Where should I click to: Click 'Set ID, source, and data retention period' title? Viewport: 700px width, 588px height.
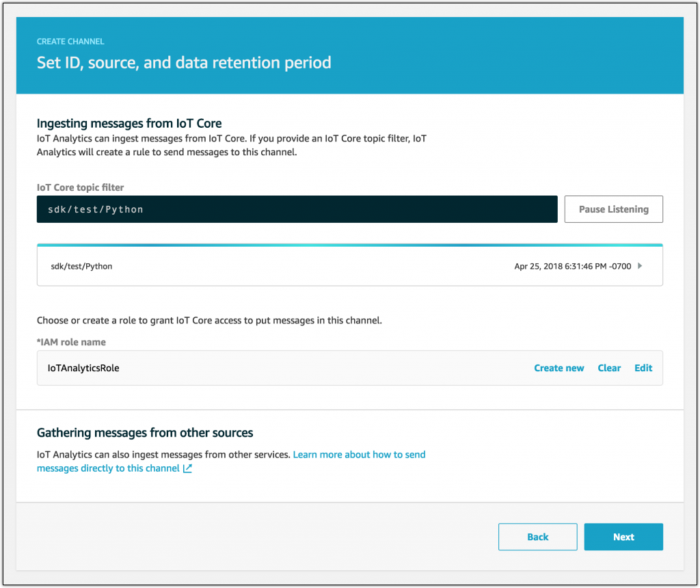click(184, 62)
